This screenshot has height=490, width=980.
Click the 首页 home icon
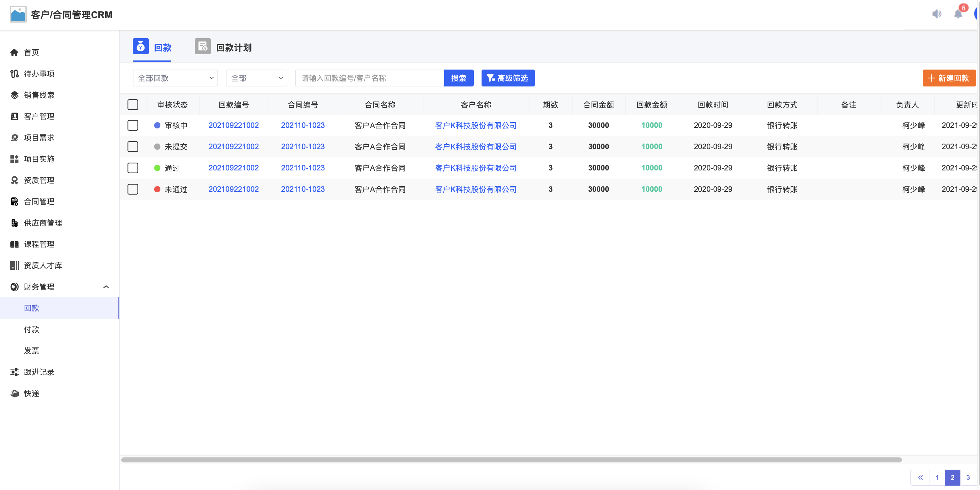tap(14, 53)
